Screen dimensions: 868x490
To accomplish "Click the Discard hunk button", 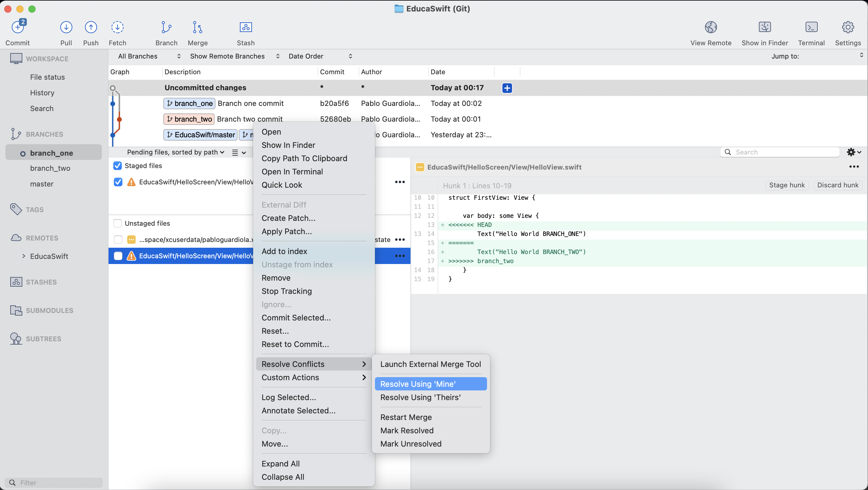I will [837, 185].
